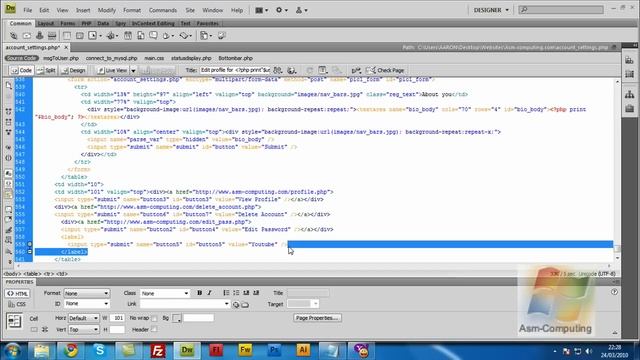The image size is (640, 360).
Task: Click the document Title field
Action: tap(235, 70)
